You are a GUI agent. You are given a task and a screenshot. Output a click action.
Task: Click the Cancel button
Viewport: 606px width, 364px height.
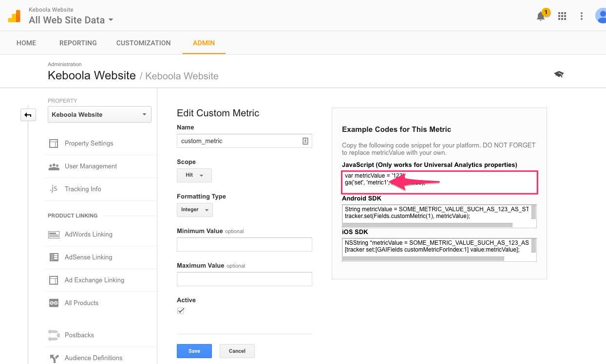[x=237, y=351]
